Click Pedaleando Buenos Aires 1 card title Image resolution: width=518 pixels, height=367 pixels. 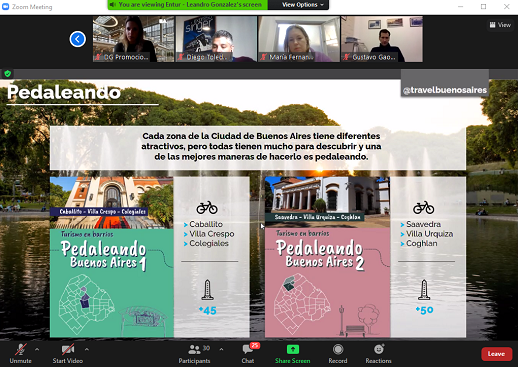104,255
